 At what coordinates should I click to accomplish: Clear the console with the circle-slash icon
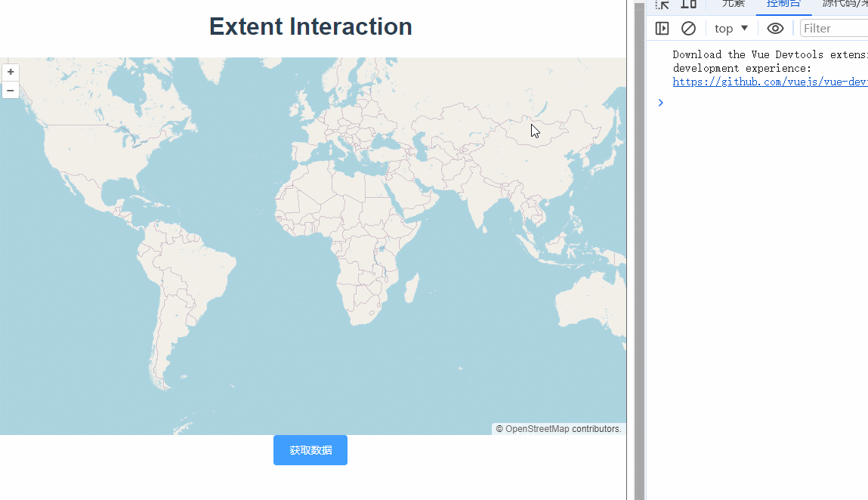688,28
